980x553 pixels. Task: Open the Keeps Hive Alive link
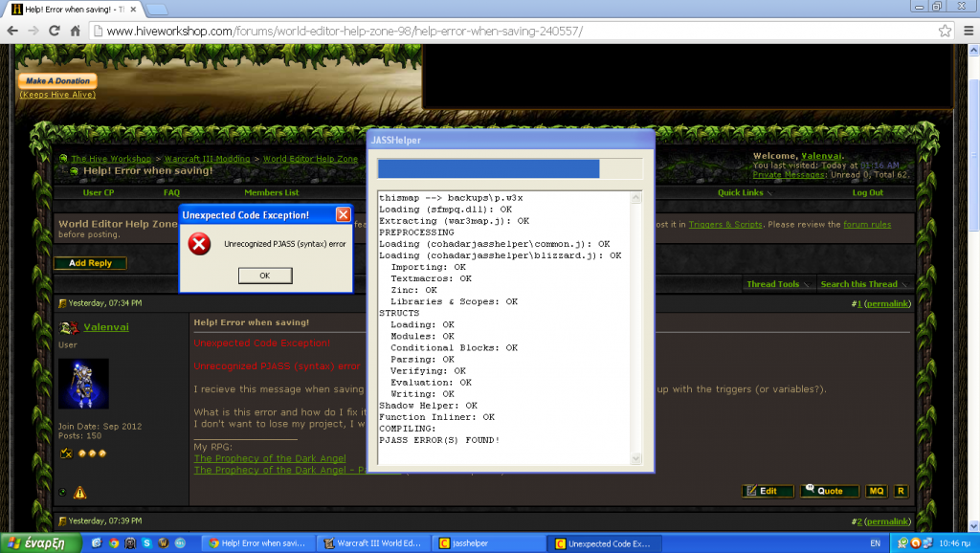pyautogui.click(x=57, y=95)
